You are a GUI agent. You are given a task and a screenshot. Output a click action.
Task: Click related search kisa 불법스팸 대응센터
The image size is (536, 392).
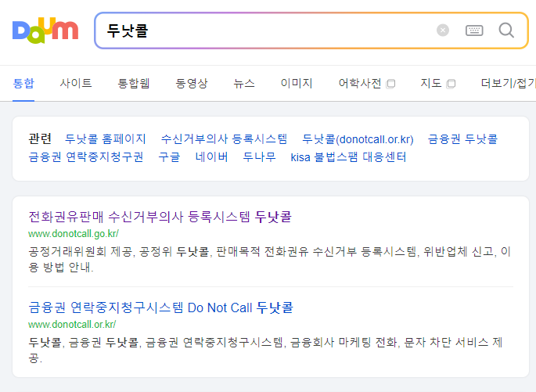point(348,156)
